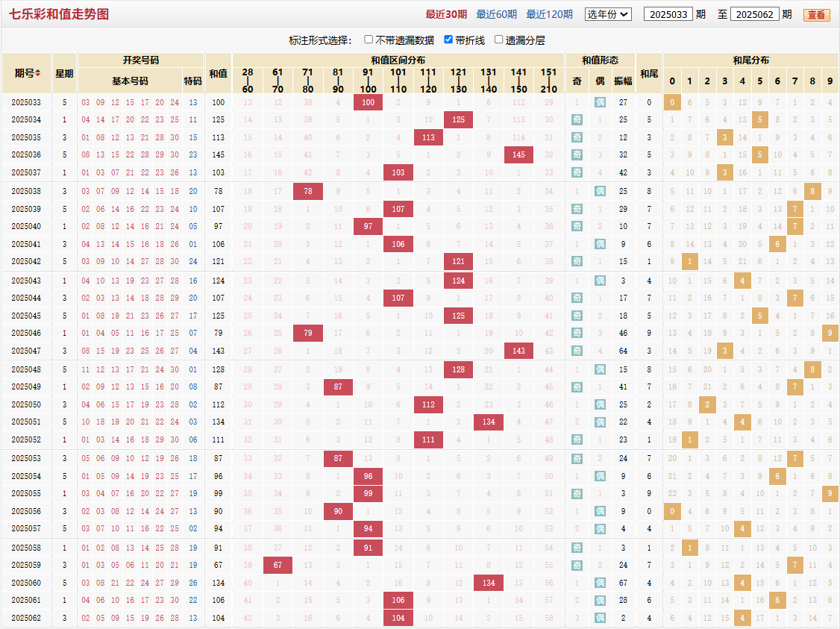Click the orange tail 4 cell in row 2025043
The image size is (840, 629).
coord(742,281)
